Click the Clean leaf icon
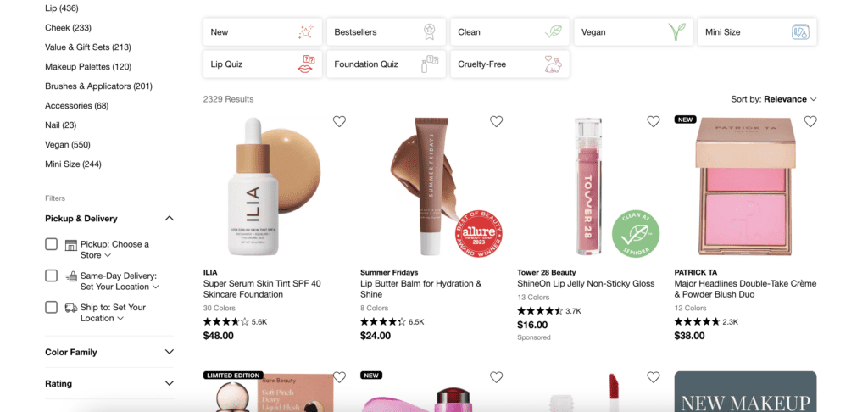The height and width of the screenshot is (412, 868). click(x=554, y=31)
